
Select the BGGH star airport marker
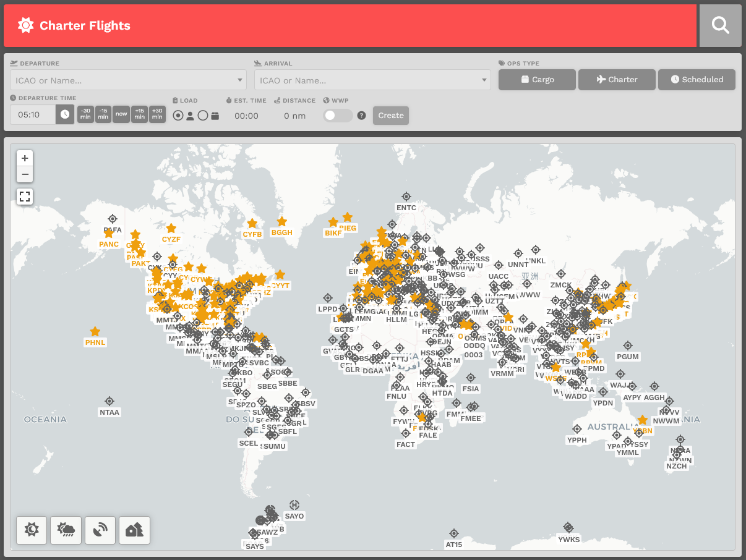pos(281,221)
